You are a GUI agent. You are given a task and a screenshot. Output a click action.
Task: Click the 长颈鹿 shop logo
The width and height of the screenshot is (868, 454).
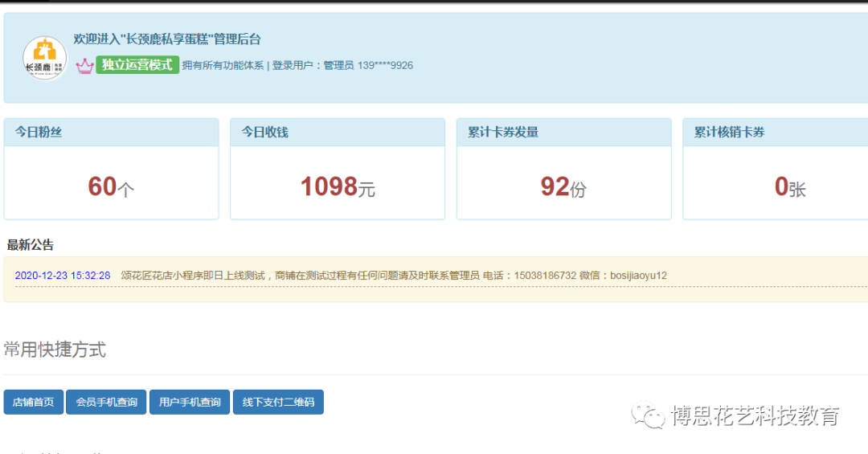coord(45,58)
